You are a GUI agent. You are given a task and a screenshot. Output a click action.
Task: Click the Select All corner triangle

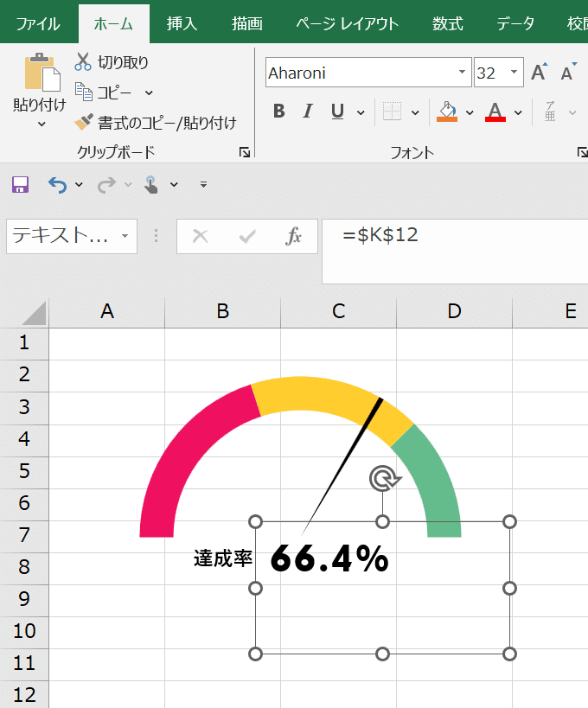pos(35,313)
